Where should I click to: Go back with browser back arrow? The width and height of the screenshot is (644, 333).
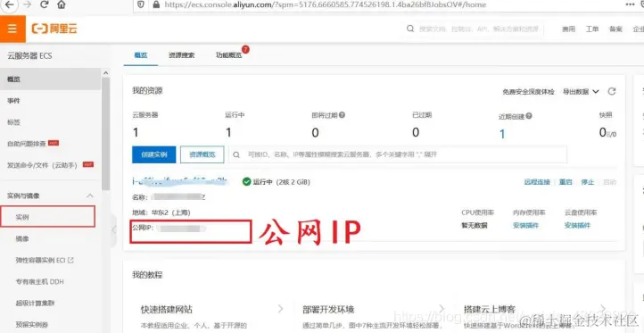9,4
